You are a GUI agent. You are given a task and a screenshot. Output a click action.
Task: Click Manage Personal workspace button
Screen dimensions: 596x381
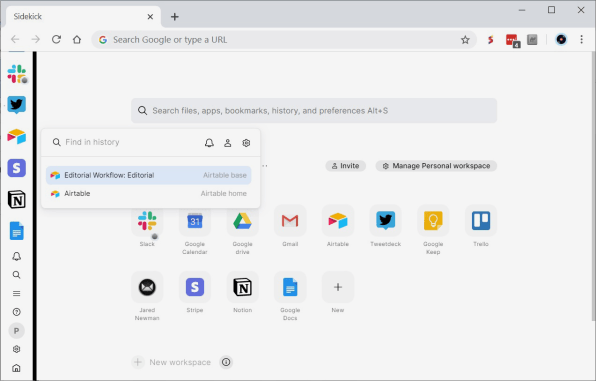point(436,166)
